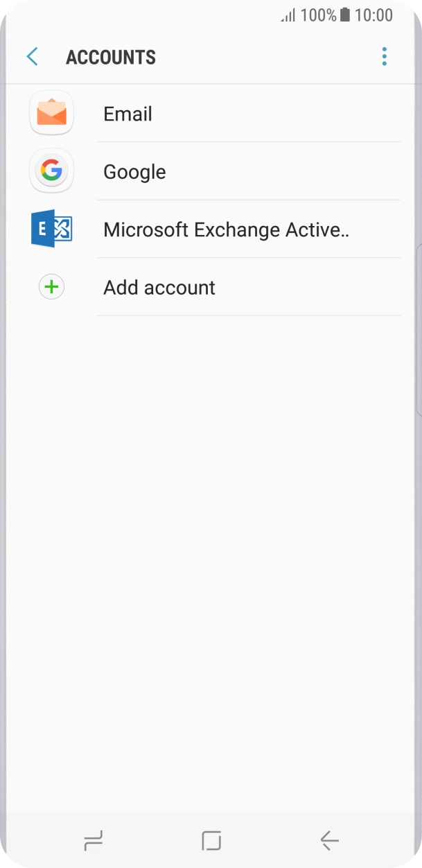Image resolution: width=422 pixels, height=868 pixels.
Task: Tap the battery icon in status bar
Action: pyautogui.click(x=345, y=15)
